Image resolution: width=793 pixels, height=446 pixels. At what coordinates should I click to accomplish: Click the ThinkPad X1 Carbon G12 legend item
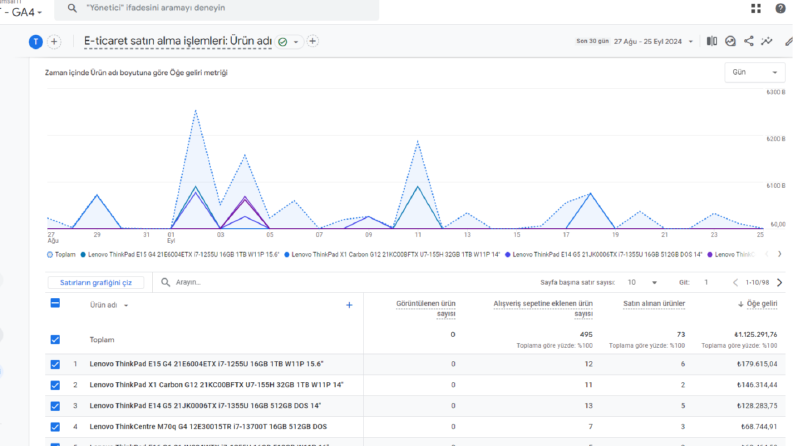[392, 254]
